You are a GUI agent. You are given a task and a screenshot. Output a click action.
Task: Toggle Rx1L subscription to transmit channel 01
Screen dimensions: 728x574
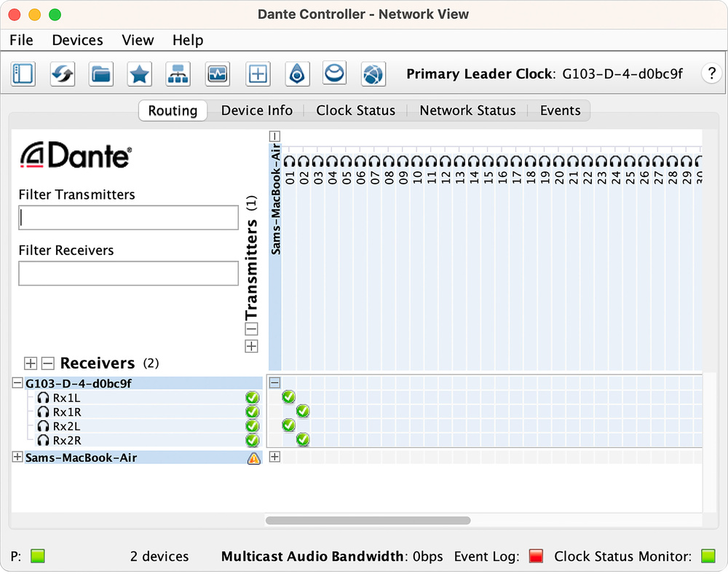(x=288, y=397)
